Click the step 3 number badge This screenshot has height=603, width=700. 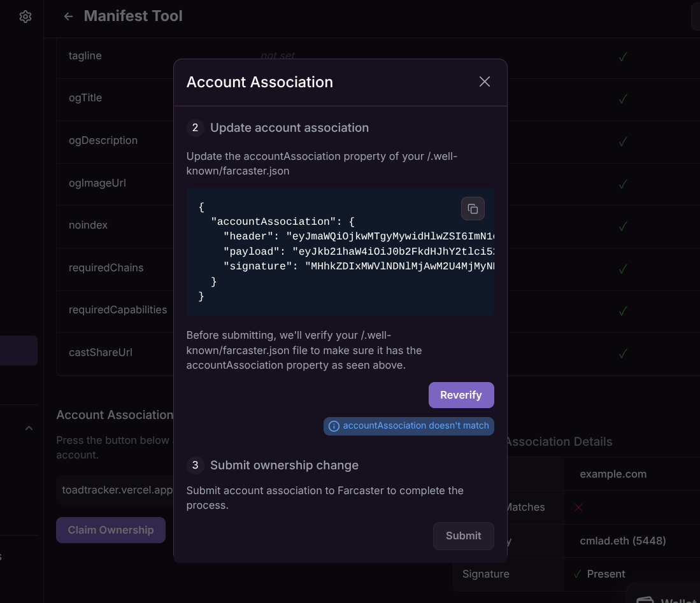195,465
